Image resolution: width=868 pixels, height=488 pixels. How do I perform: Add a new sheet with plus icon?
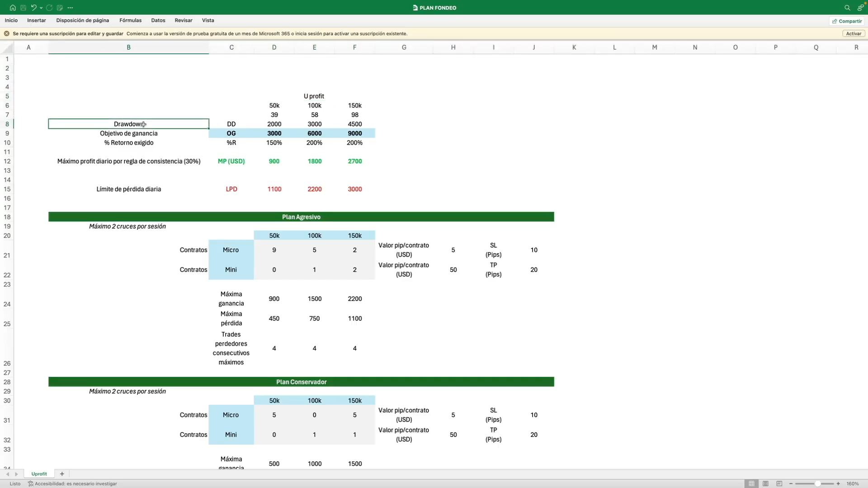(62, 474)
